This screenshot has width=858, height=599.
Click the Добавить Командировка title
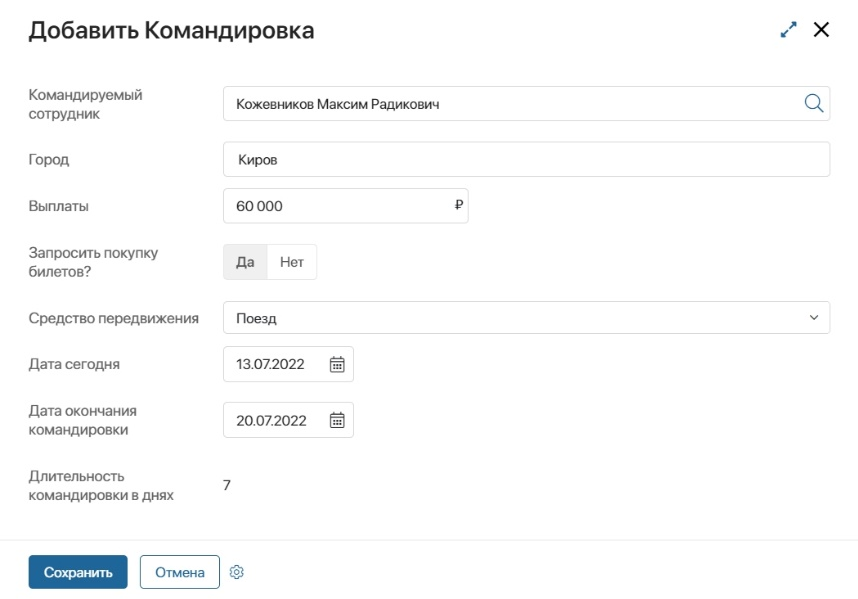(171, 31)
